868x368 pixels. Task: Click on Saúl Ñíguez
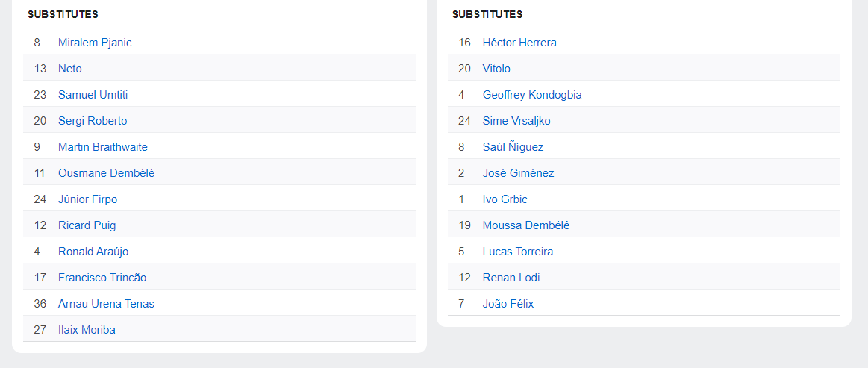click(x=513, y=147)
